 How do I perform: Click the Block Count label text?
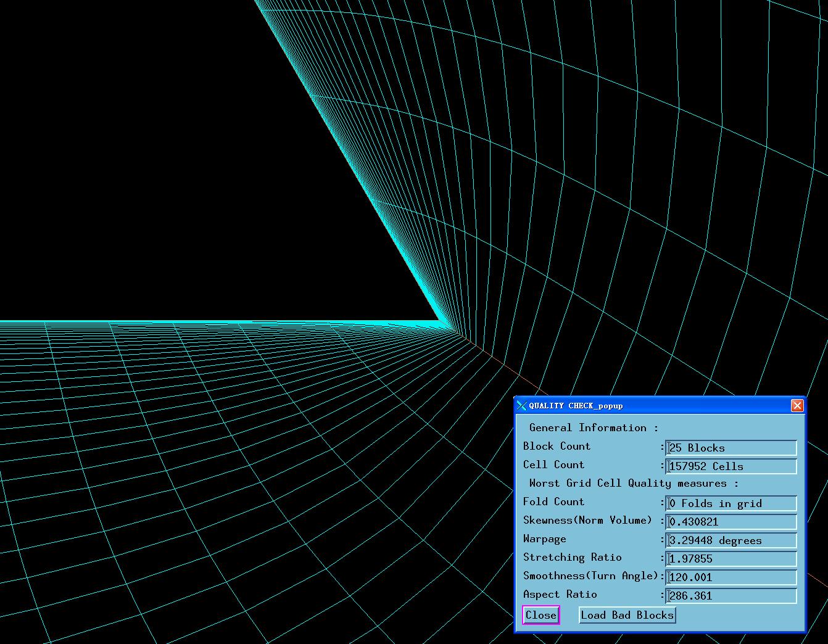[x=557, y=446]
